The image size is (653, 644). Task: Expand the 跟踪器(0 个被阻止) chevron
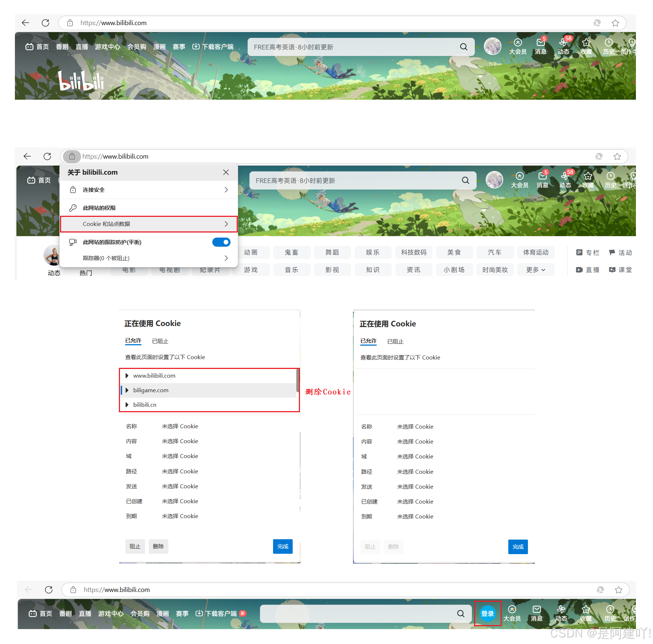point(226,258)
